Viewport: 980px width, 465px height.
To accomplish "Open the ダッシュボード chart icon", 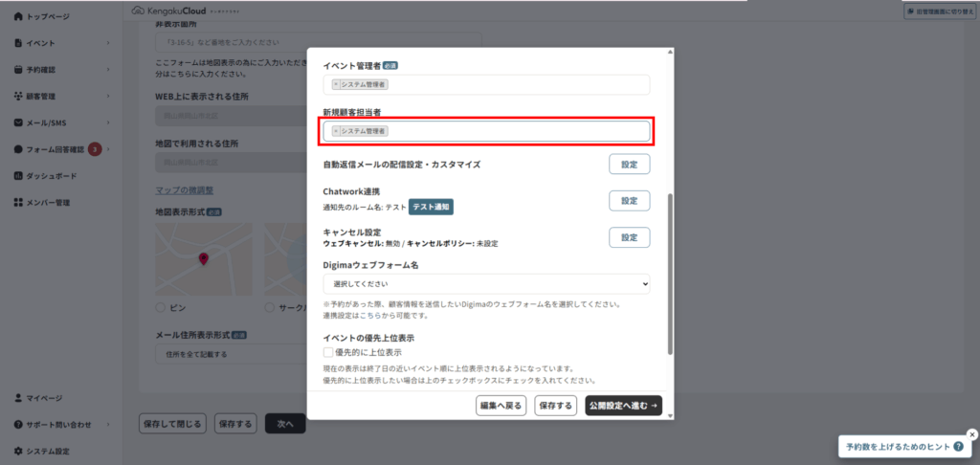I will click(x=18, y=176).
